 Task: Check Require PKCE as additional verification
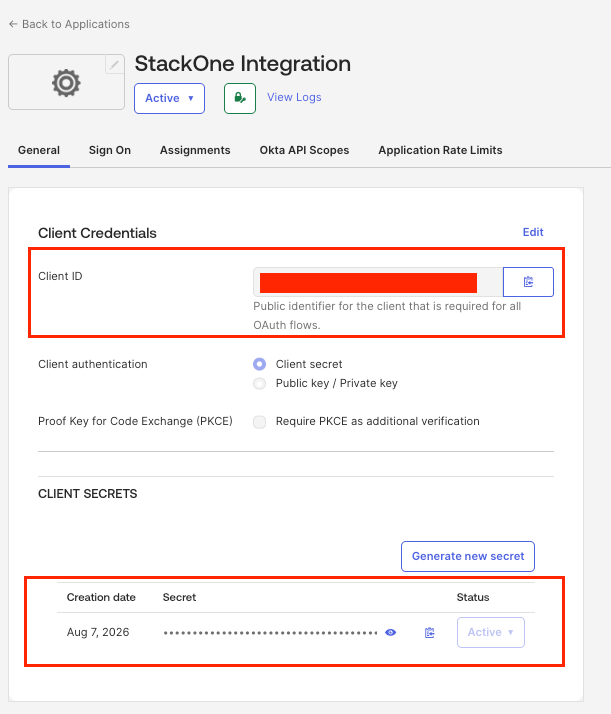click(260, 422)
